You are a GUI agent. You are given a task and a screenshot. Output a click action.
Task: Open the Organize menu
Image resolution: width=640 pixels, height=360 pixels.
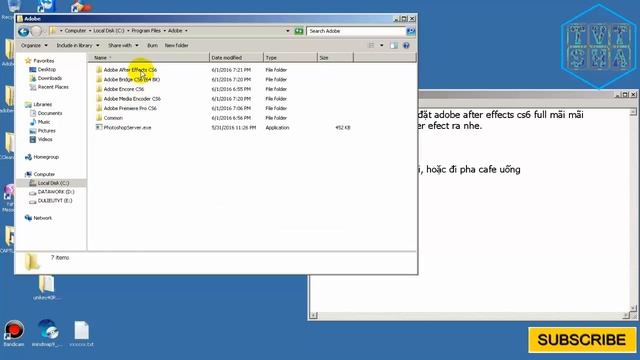point(34,45)
